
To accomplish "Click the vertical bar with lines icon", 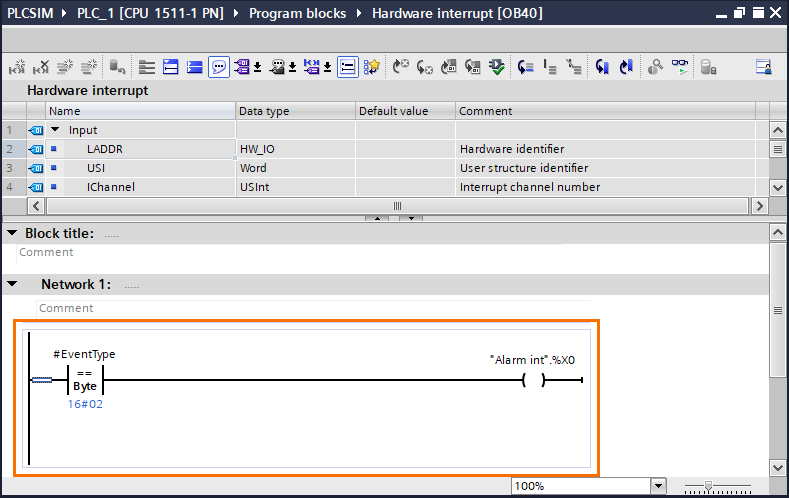I will pyautogui.click(x=549, y=67).
